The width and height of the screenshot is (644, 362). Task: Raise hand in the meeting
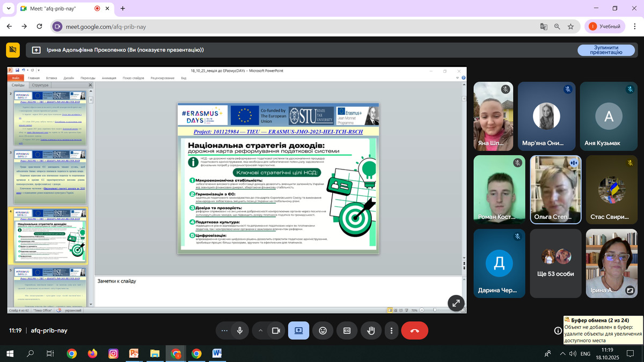370,331
